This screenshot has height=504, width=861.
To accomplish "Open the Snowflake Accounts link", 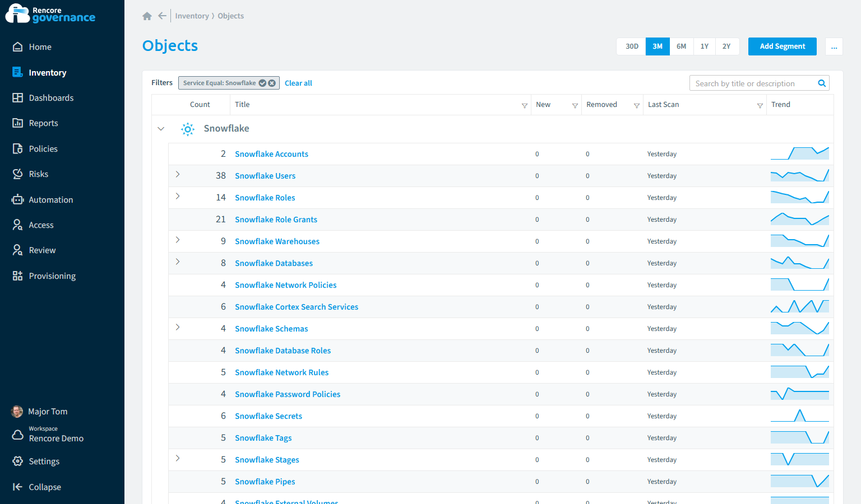I will coord(271,154).
